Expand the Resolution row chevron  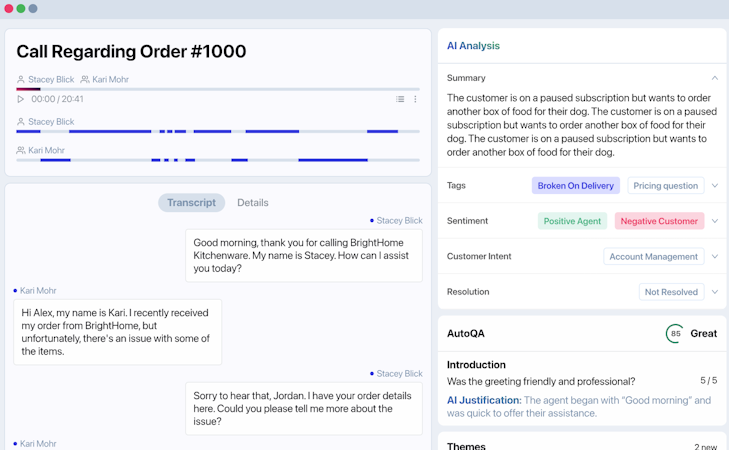pyautogui.click(x=714, y=292)
